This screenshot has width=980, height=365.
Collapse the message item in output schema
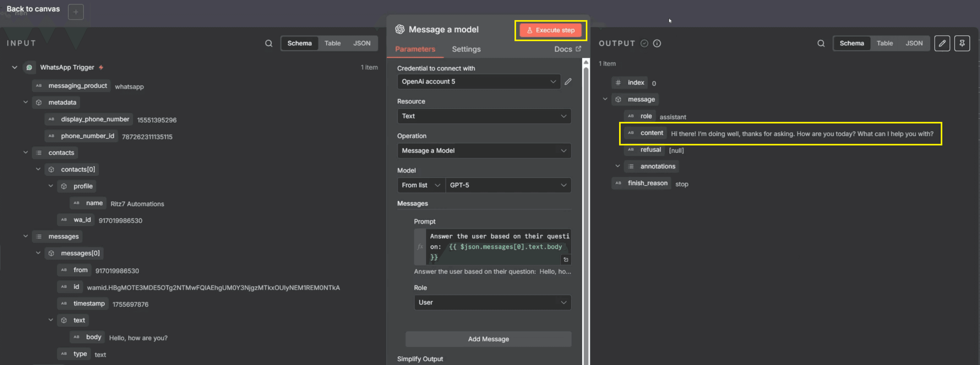point(605,99)
